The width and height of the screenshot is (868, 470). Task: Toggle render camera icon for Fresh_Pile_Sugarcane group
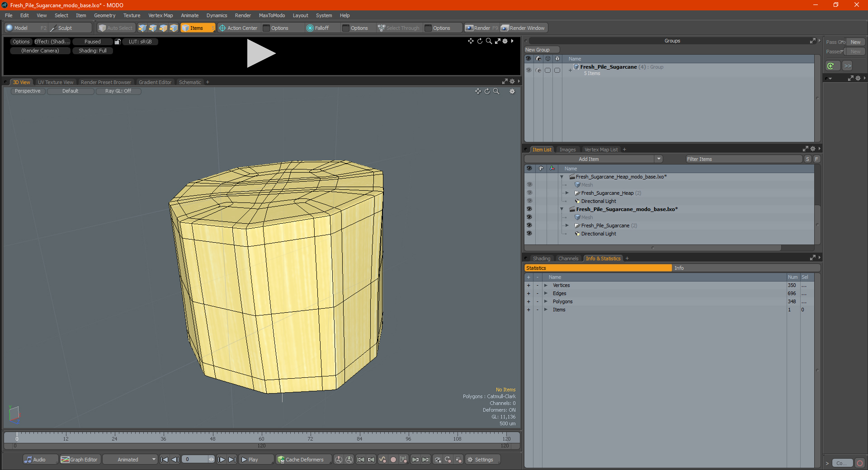[x=538, y=70]
